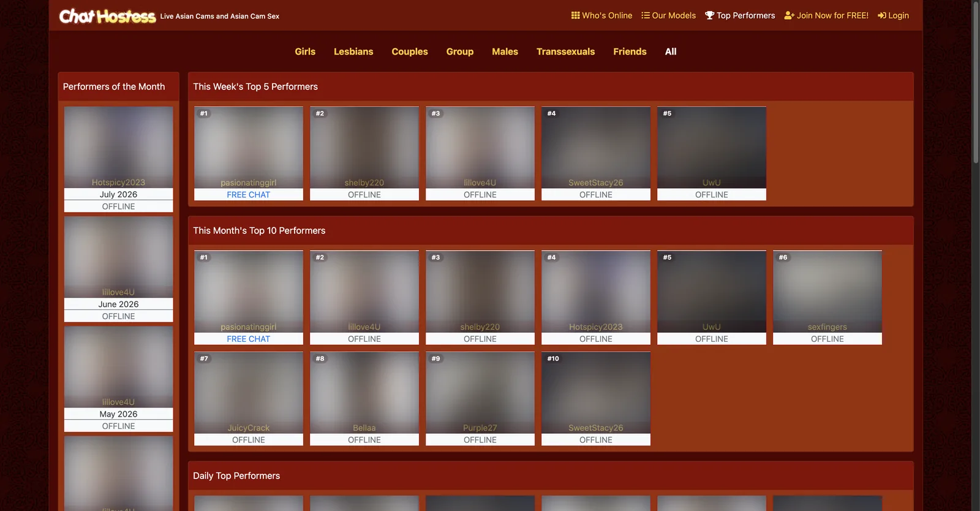The image size is (980, 511).
Task: Click the Join Now user-plus icon
Action: click(789, 15)
